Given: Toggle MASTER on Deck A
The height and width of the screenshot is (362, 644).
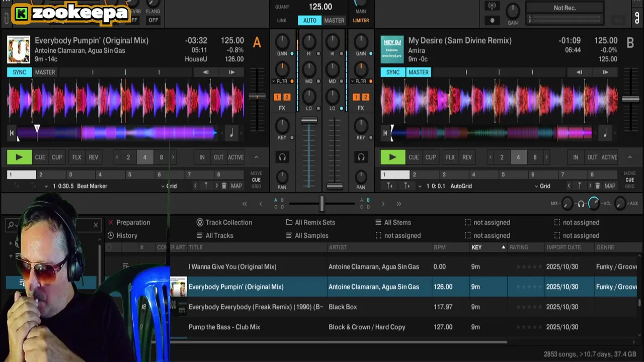Looking at the screenshot, I should point(45,72).
